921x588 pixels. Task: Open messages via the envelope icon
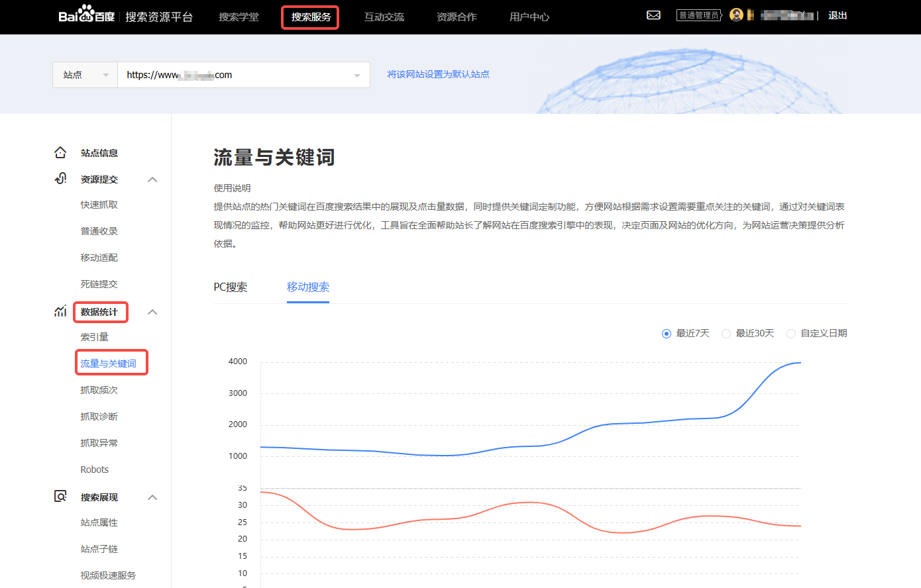[654, 15]
